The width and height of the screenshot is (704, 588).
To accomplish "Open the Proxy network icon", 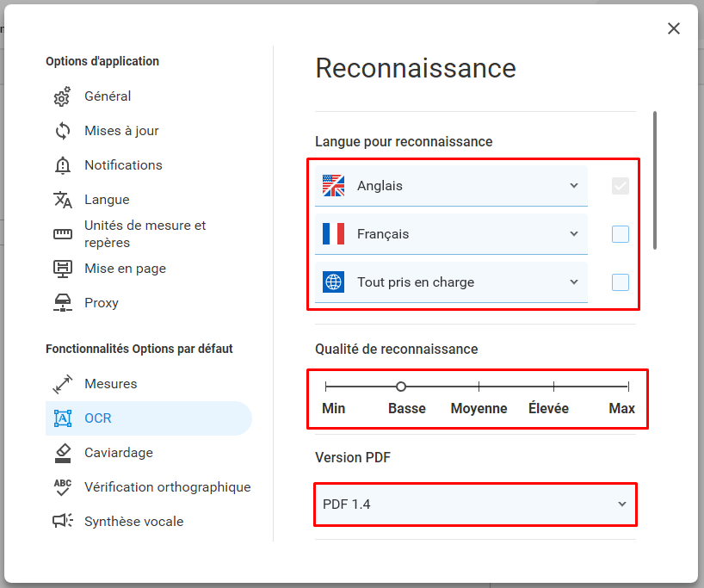I will tap(63, 303).
